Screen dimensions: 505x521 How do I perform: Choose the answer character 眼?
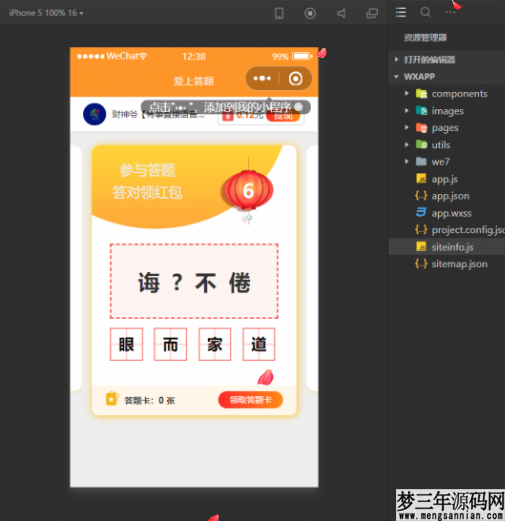126,344
